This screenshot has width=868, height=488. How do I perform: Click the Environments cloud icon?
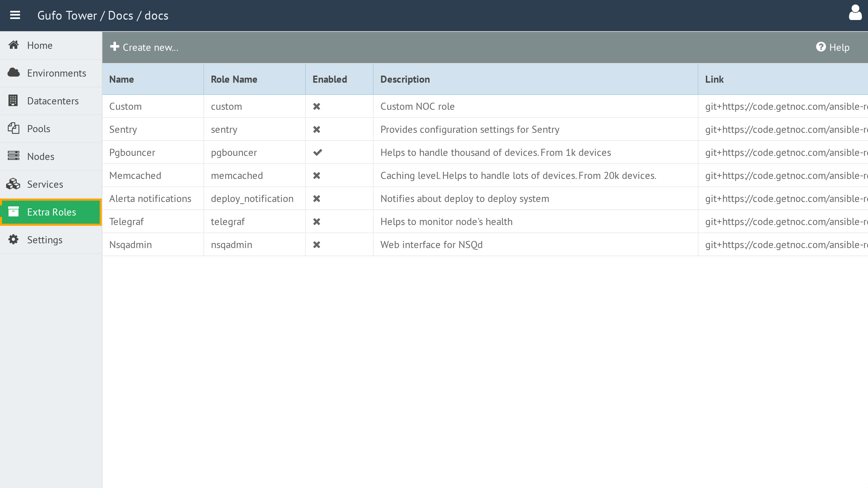pos(14,73)
